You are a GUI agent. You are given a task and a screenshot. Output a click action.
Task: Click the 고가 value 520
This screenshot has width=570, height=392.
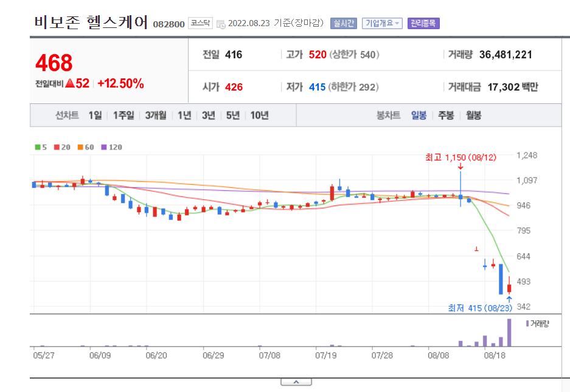click(318, 55)
